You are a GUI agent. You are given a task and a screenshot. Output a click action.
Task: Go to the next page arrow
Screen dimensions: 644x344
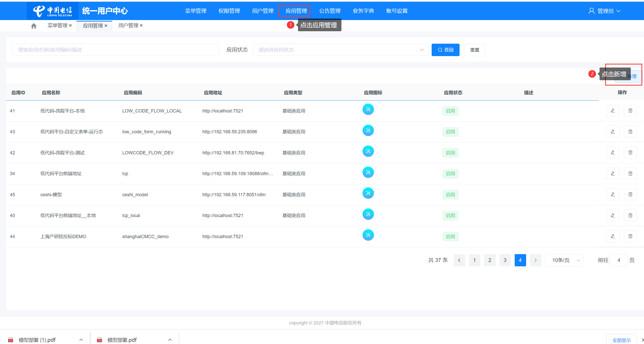[x=536, y=260]
